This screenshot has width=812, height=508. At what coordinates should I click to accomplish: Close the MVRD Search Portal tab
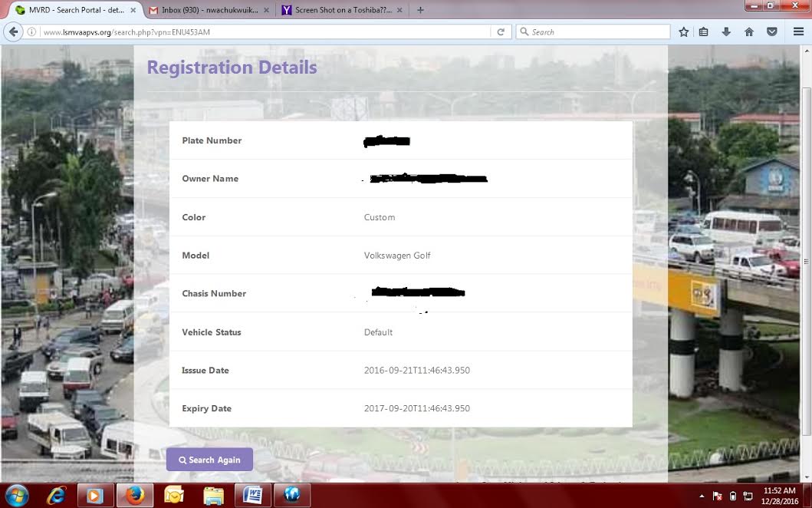click(134, 10)
